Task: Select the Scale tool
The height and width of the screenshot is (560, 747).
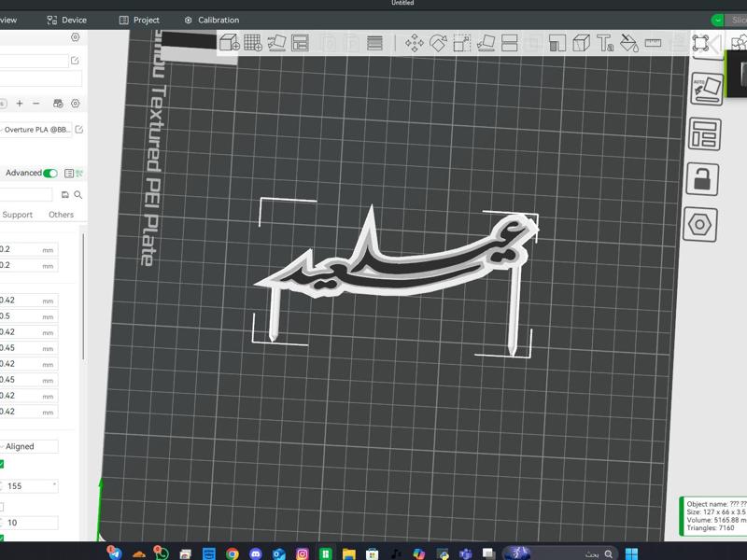Action: click(462, 43)
